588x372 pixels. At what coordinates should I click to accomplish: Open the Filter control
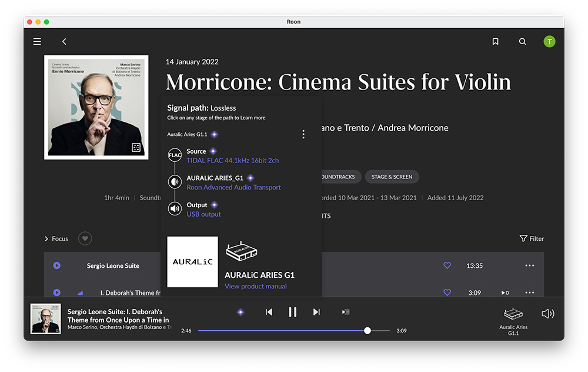[x=532, y=239]
